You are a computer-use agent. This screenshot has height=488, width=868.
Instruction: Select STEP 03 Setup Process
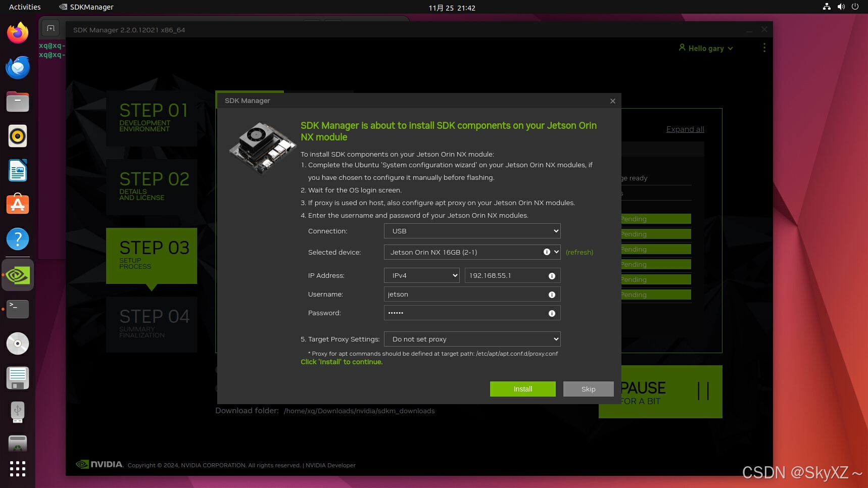(x=152, y=256)
